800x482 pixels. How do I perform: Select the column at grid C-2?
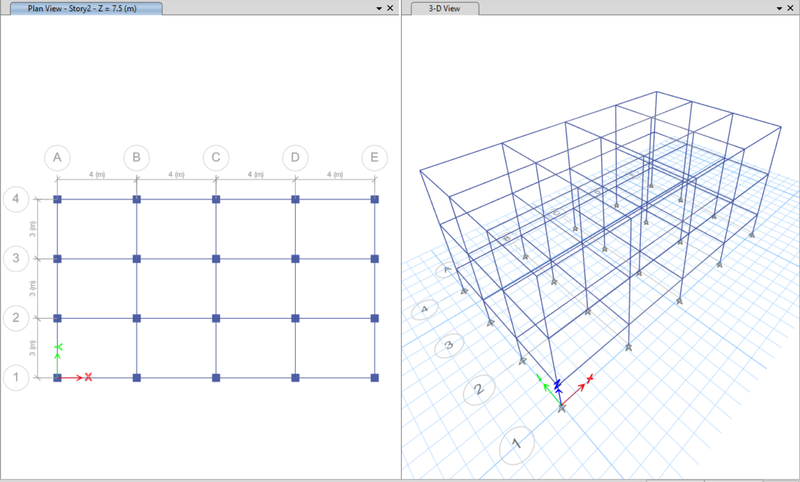pyautogui.click(x=216, y=318)
